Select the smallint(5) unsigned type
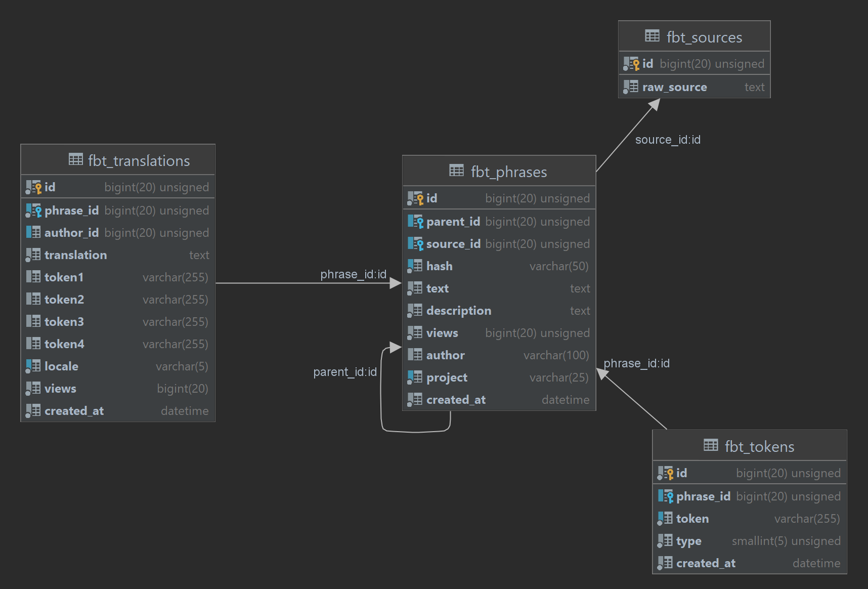Viewport: 868px width, 589px height. click(x=786, y=541)
